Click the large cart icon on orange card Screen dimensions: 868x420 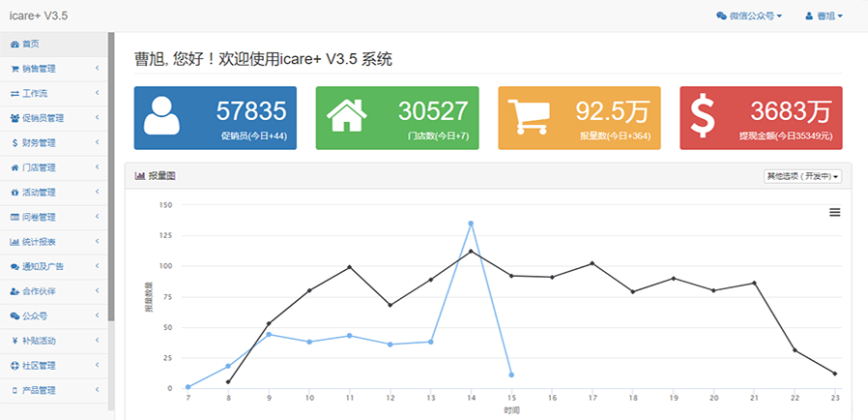[529, 116]
